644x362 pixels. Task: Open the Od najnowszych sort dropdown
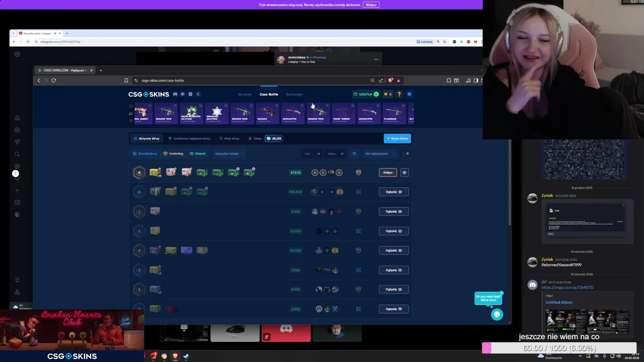pyautogui.click(x=379, y=153)
